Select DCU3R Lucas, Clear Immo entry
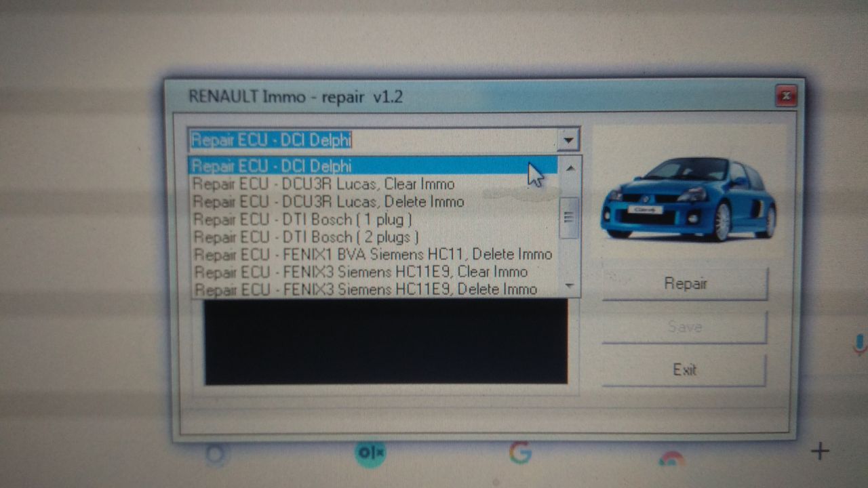868x488 pixels. tap(374, 184)
